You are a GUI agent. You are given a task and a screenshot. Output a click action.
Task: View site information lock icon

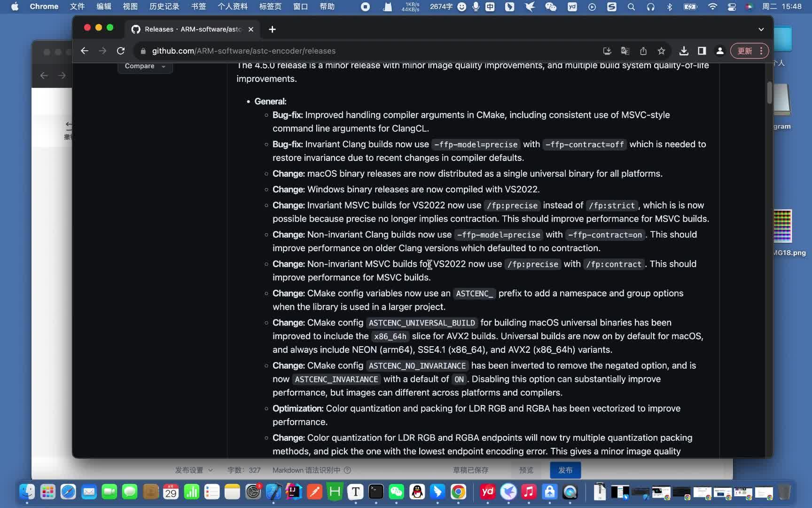pos(143,51)
